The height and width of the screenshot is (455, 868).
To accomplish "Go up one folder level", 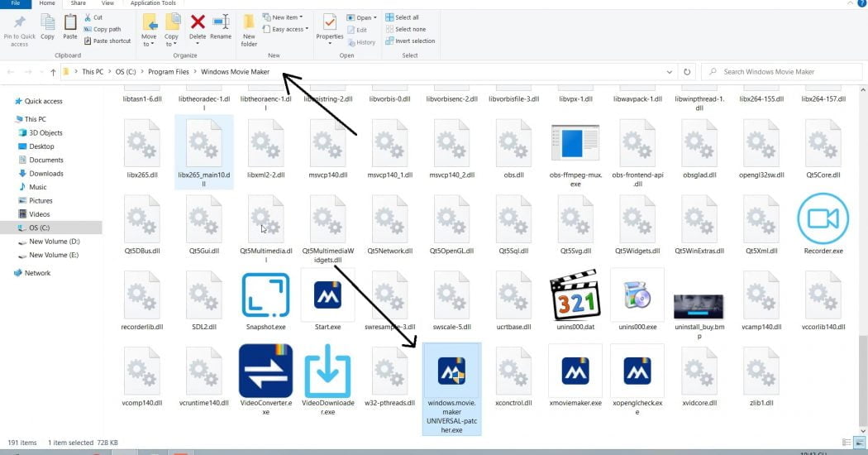I will pyautogui.click(x=53, y=72).
